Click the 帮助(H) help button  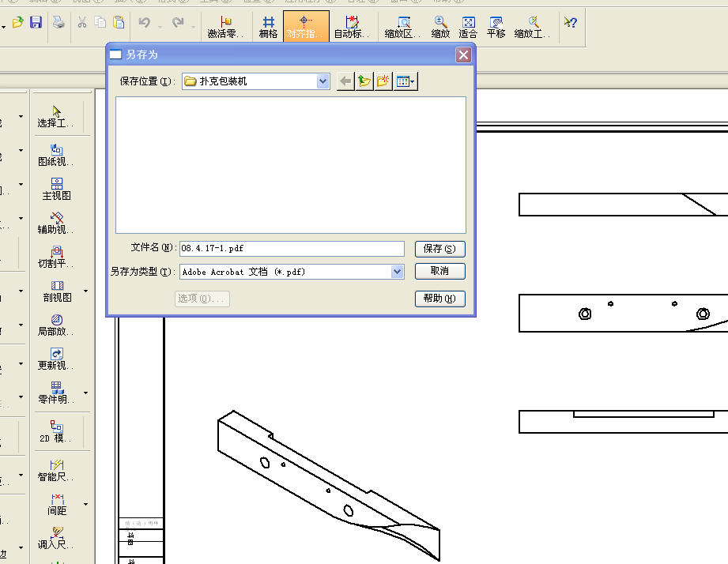[439, 299]
